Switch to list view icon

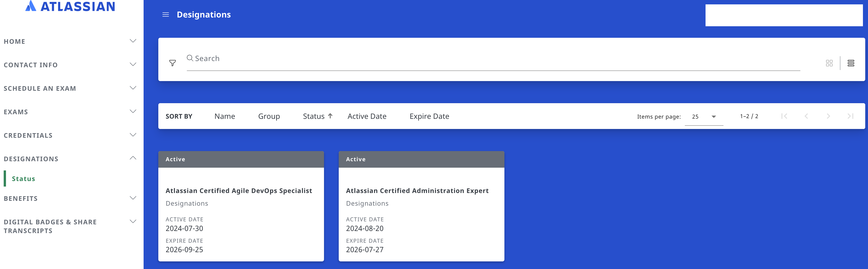tap(851, 63)
